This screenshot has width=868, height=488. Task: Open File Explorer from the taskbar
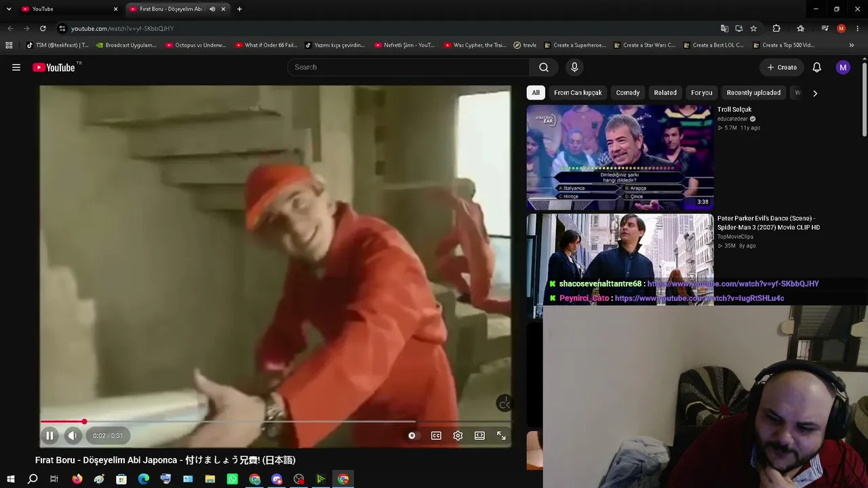[210, 479]
